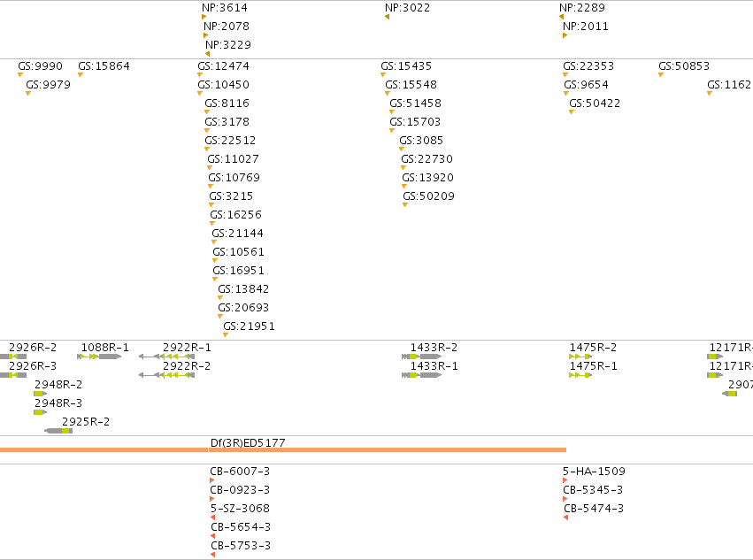Click the GS:15435 label
753x560 pixels.
tap(406, 66)
